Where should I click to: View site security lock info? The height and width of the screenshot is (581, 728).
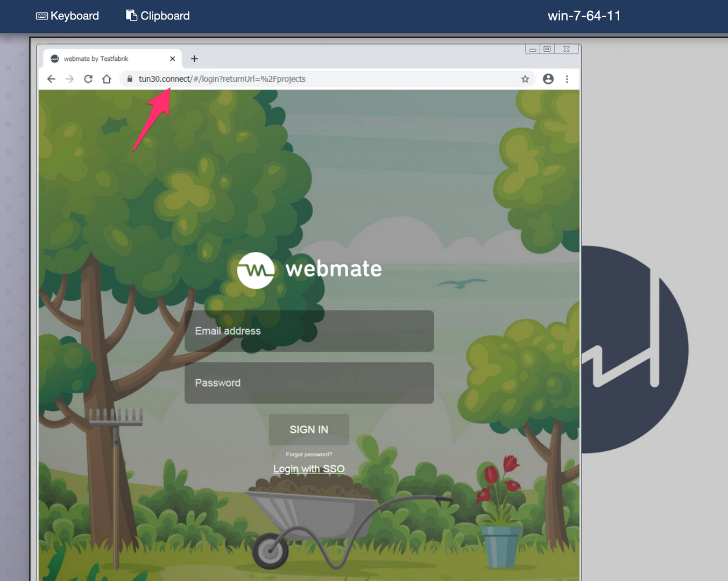(x=130, y=79)
